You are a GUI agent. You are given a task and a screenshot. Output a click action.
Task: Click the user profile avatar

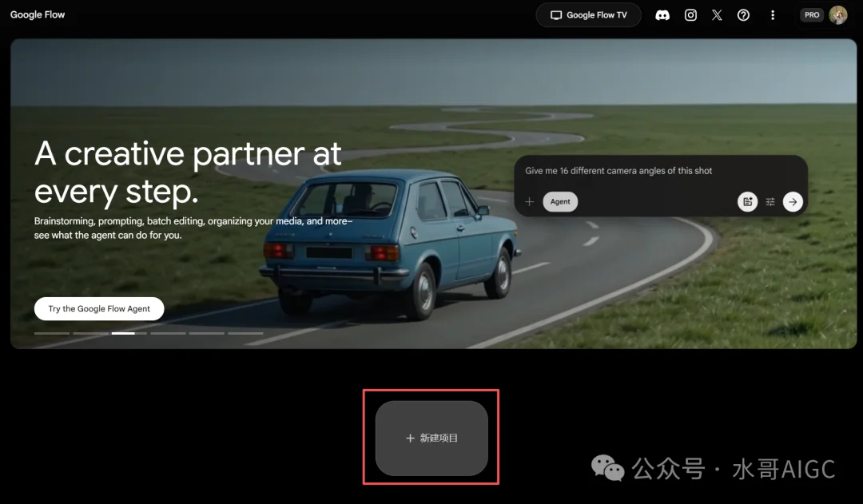[837, 15]
